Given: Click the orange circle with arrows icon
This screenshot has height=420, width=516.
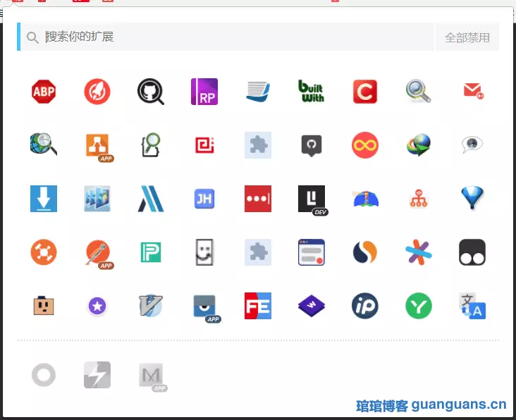Looking at the screenshot, I should pyautogui.click(x=44, y=252).
